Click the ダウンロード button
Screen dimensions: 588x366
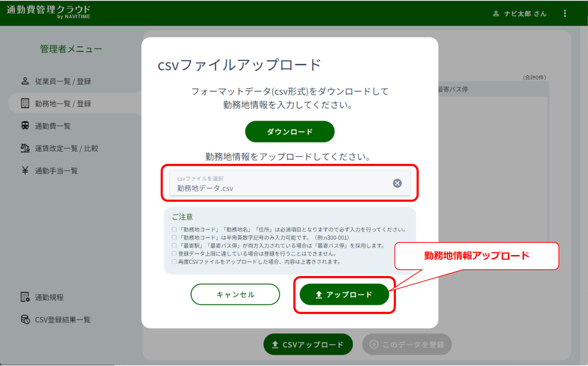coord(290,131)
